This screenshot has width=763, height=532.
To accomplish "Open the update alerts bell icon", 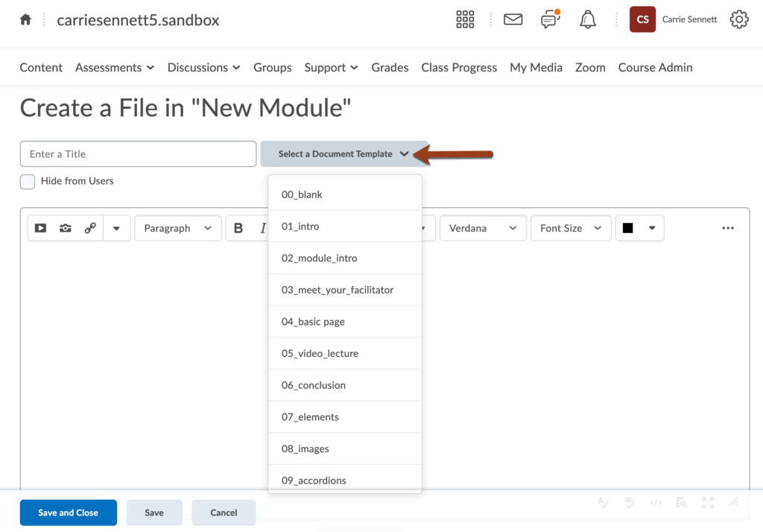I will [x=587, y=19].
